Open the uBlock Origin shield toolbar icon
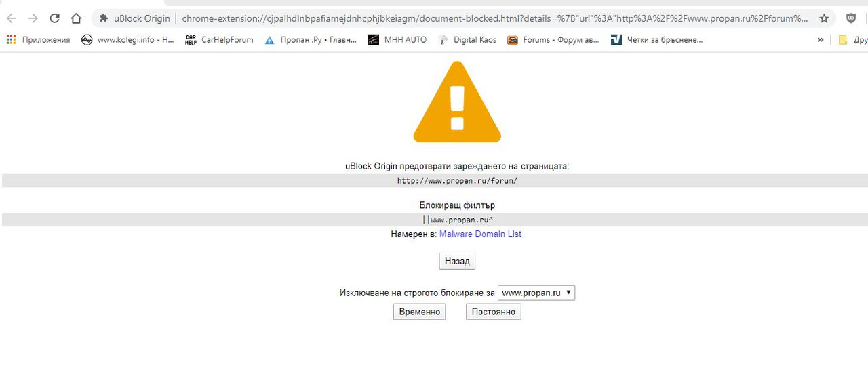 pyautogui.click(x=851, y=18)
